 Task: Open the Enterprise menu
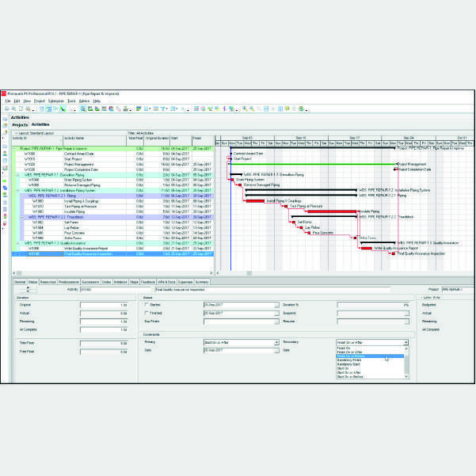tap(55, 101)
